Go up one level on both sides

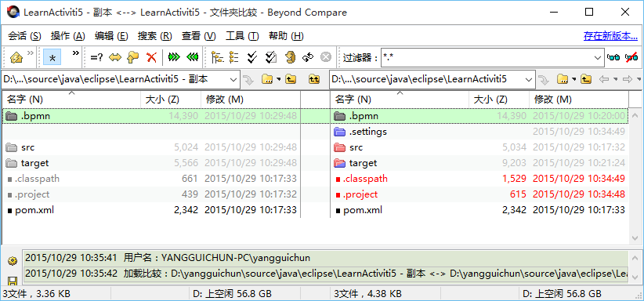click(x=314, y=79)
